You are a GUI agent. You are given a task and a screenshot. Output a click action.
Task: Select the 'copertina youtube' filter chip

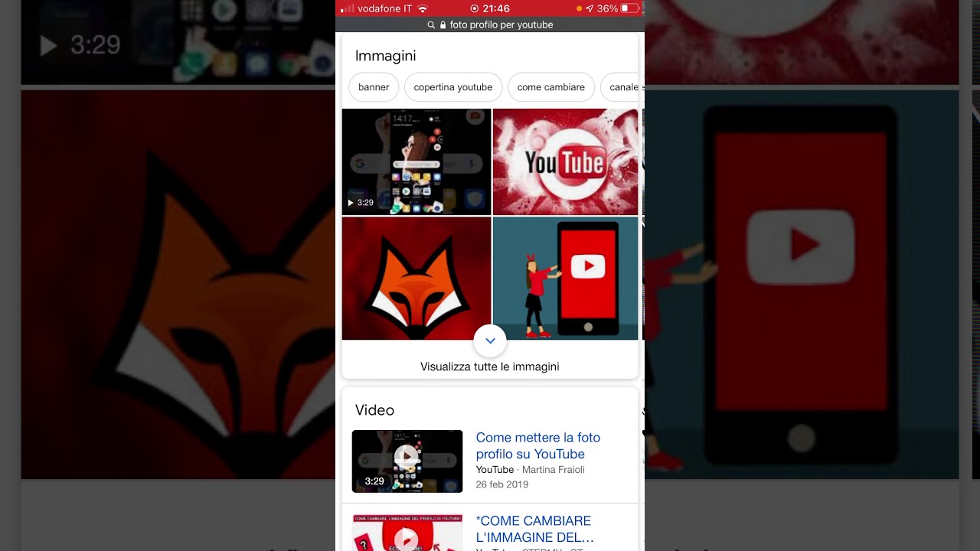point(453,87)
